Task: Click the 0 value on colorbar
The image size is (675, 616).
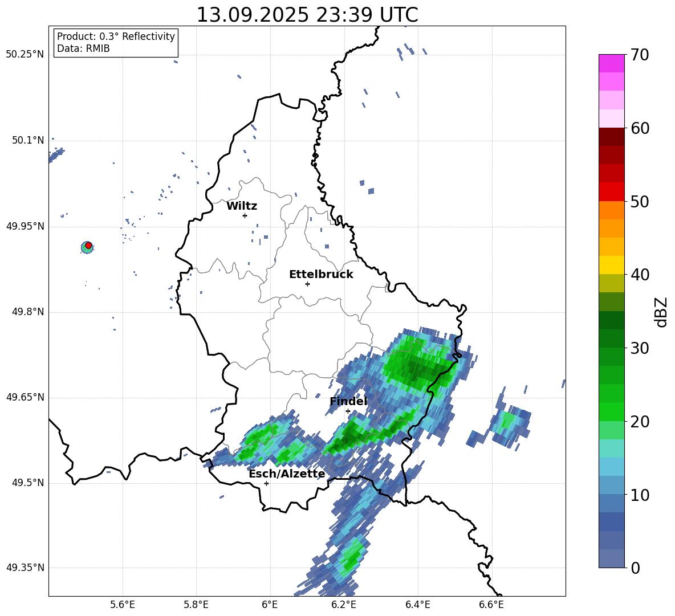Action: tap(635, 568)
